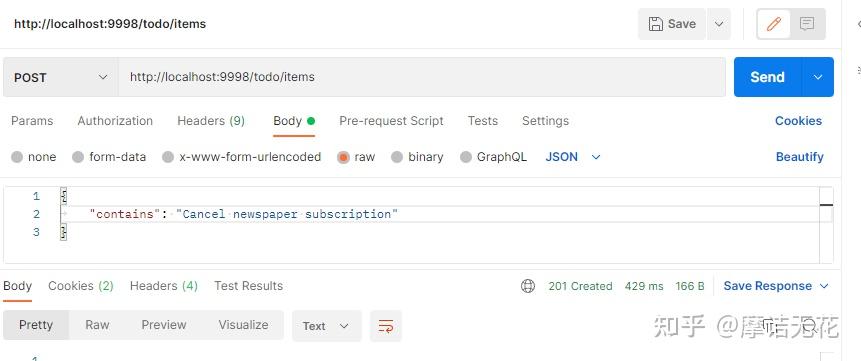
Task: Select the pencil edit mode icon
Action: (x=774, y=24)
